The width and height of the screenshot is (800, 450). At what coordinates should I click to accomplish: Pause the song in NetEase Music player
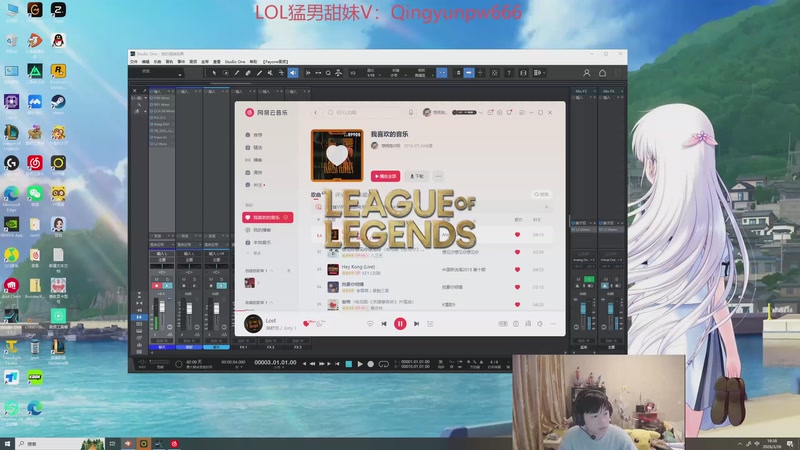pos(400,323)
